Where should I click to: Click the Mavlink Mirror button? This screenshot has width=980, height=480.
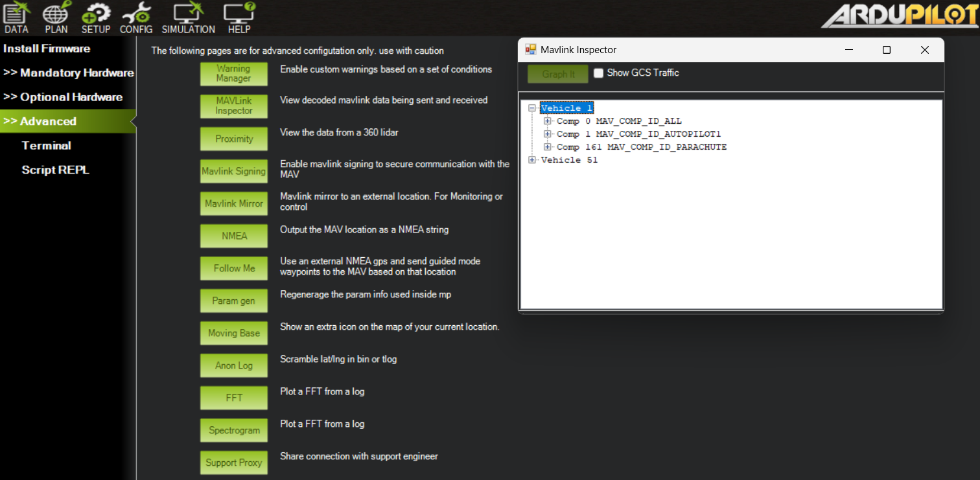pos(233,203)
